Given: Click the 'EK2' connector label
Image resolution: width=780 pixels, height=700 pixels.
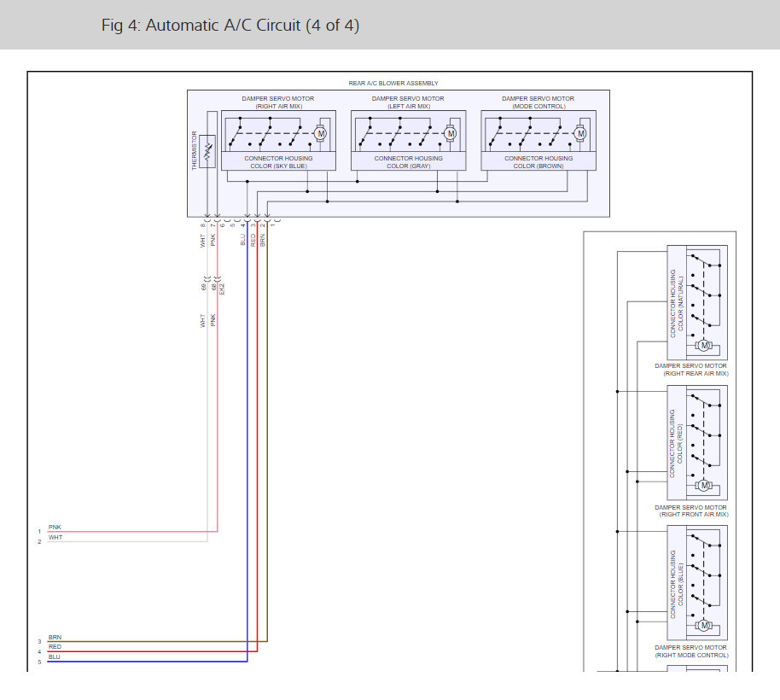Looking at the screenshot, I should tap(223, 289).
